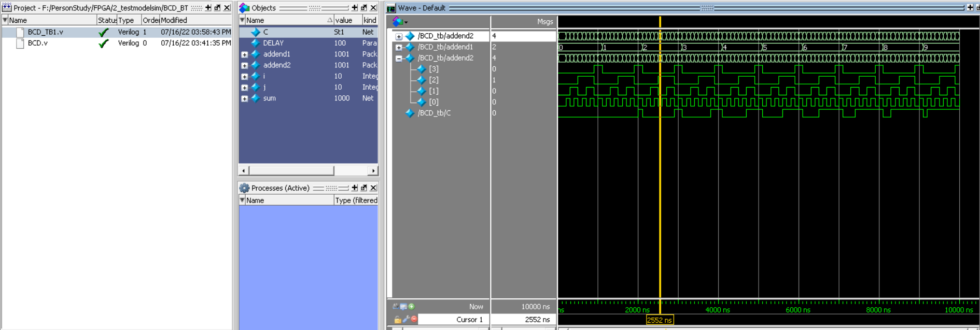Expand integer j in Objects panel
Screen dimensions: 980x330
point(244,88)
